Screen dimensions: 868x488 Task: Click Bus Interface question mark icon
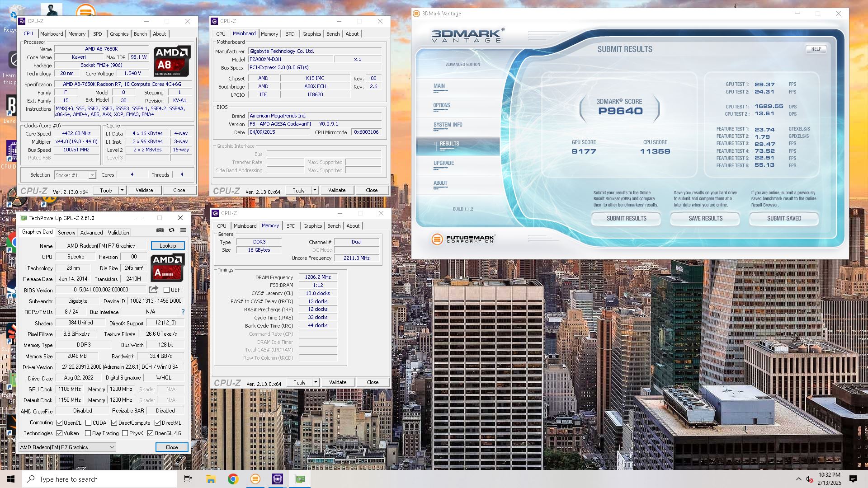tap(183, 312)
